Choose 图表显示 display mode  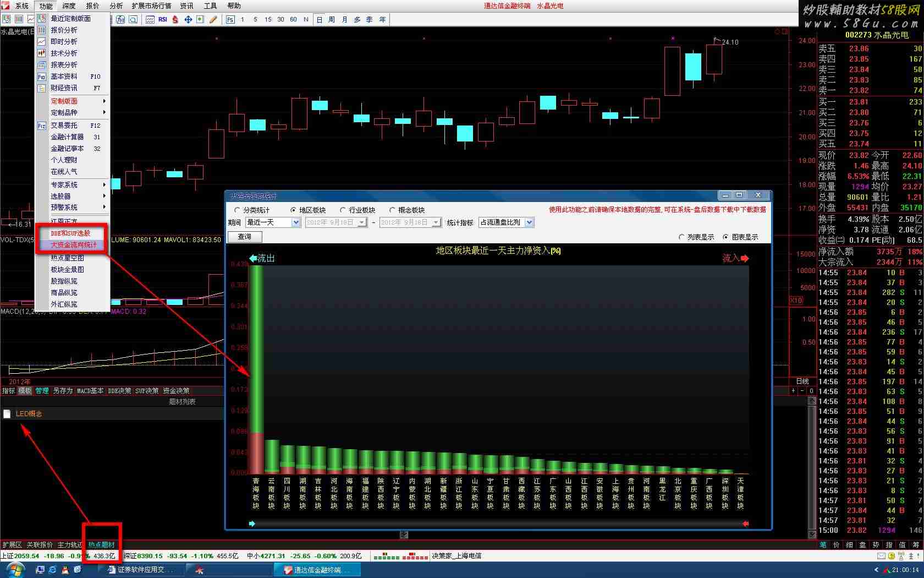pyautogui.click(x=740, y=237)
